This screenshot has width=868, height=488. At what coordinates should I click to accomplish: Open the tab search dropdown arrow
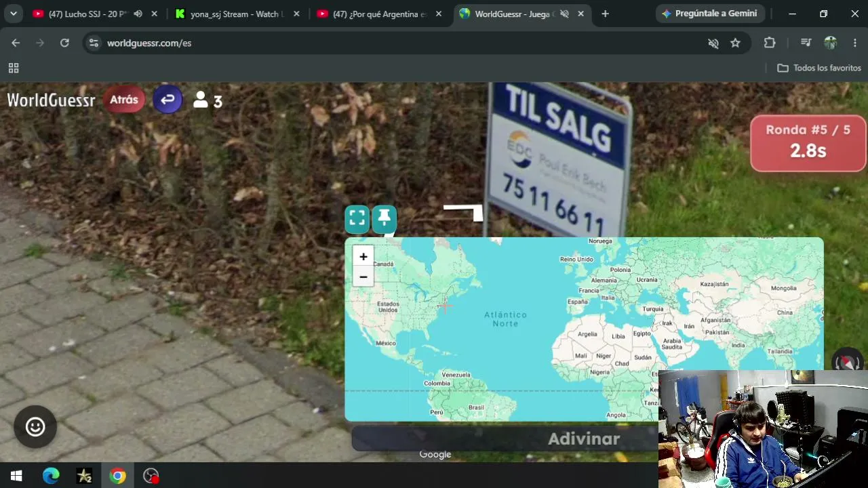14,14
